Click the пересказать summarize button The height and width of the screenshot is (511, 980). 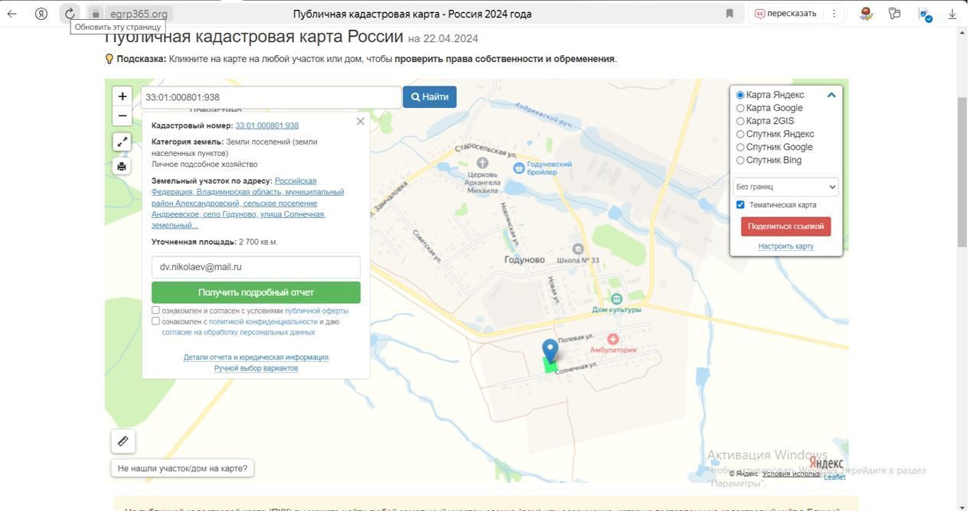coord(786,14)
